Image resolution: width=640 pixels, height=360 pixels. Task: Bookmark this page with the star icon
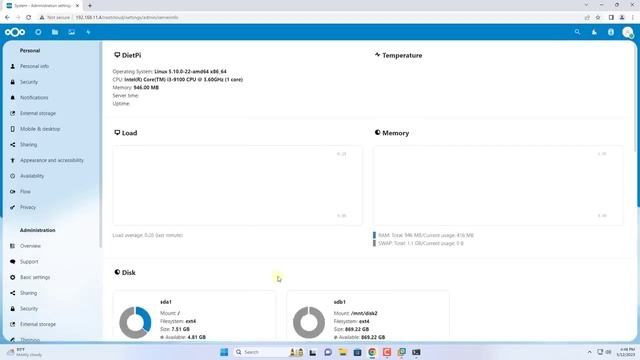pyautogui.click(x=598, y=18)
